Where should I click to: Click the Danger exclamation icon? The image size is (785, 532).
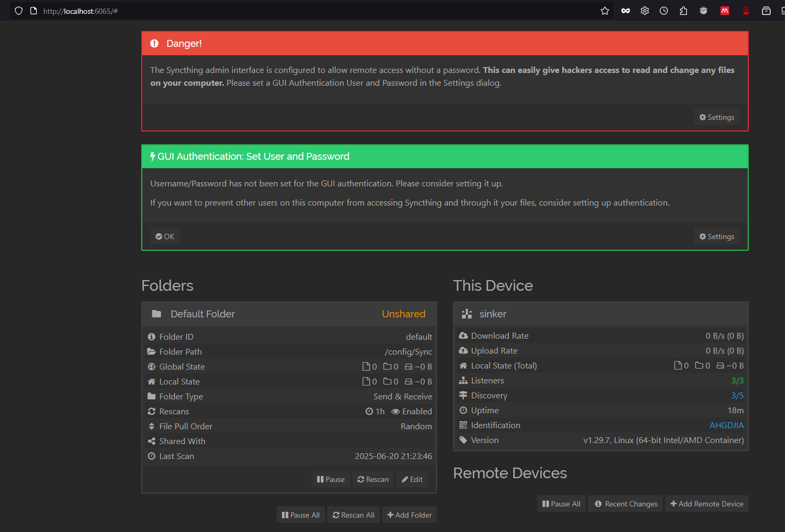click(x=155, y=44)
